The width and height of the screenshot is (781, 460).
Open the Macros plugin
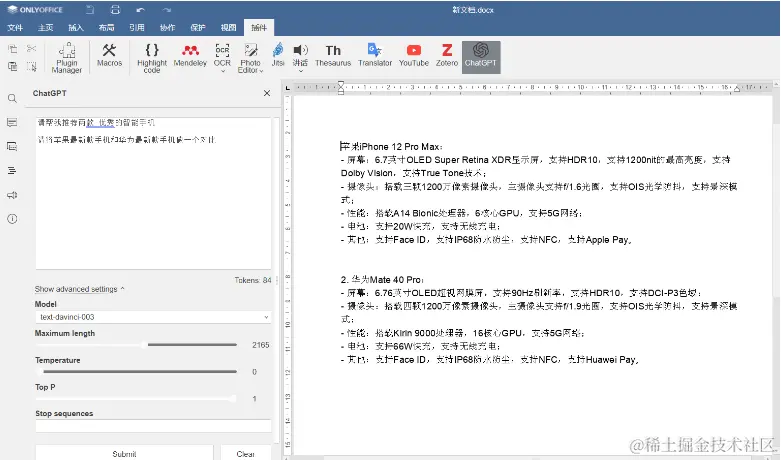[109, 55]
